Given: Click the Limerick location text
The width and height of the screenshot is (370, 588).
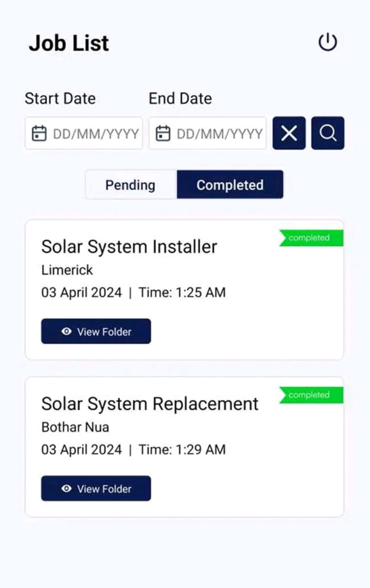Looking at the screenshot, I should coord(66,270).
